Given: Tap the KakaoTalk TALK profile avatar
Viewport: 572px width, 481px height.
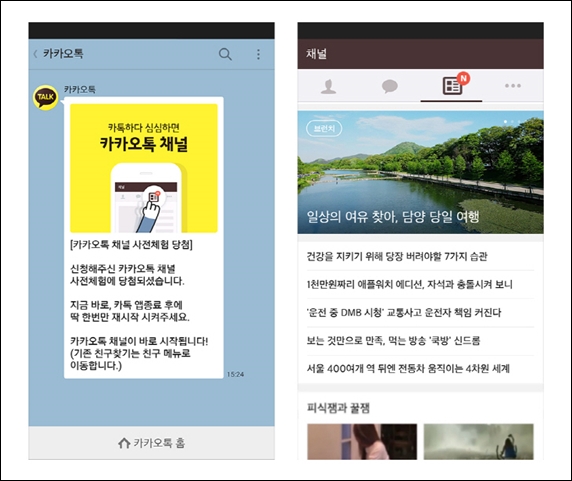Looking at the screenshot, I should click(x=46, y=97).
